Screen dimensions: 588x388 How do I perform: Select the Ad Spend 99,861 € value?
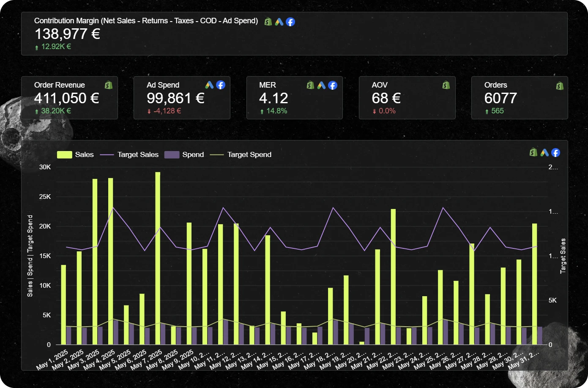[x=175, y=98]
